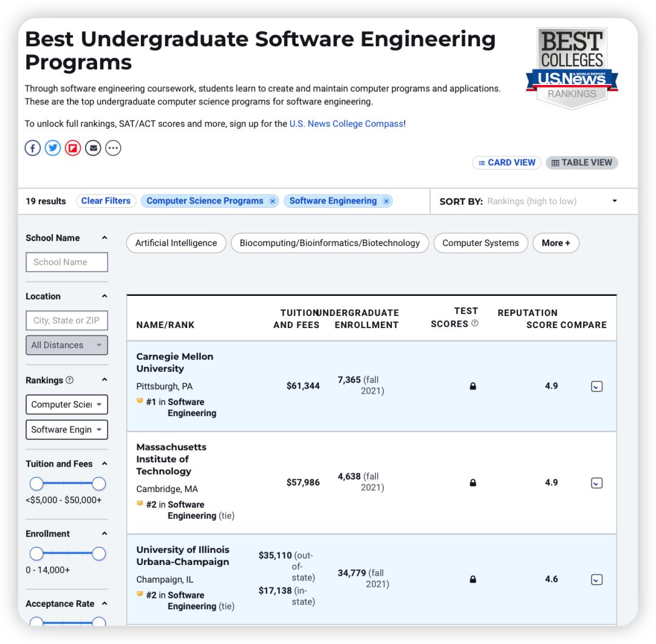The width and height of the screenshot is (656, 644).
Task: Share page via email envelope icon
Action: coord(93,148)
